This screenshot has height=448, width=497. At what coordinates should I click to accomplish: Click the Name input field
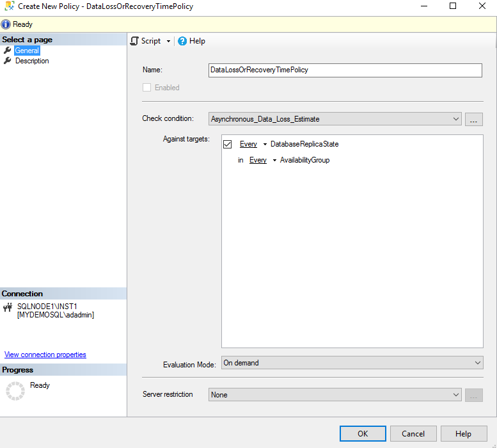(345, 70)
